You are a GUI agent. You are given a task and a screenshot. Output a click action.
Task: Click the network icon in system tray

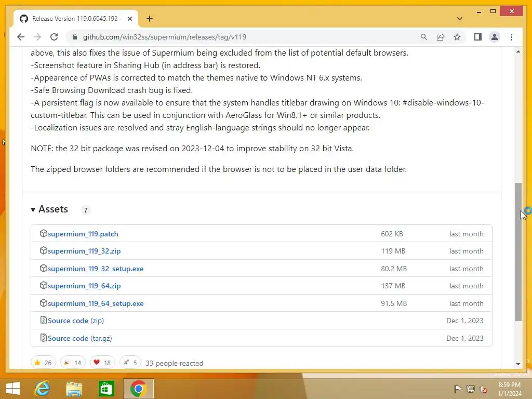pyautogui.click(x=471, y=389)
